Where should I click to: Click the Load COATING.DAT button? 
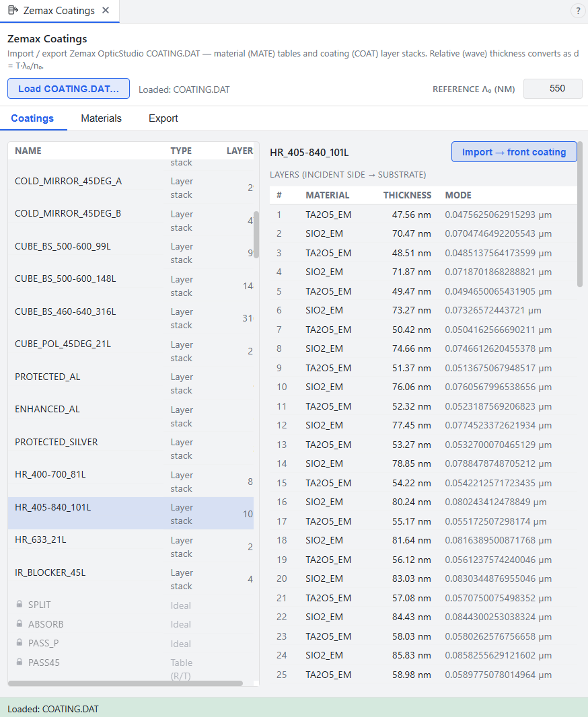pos(69,89)
